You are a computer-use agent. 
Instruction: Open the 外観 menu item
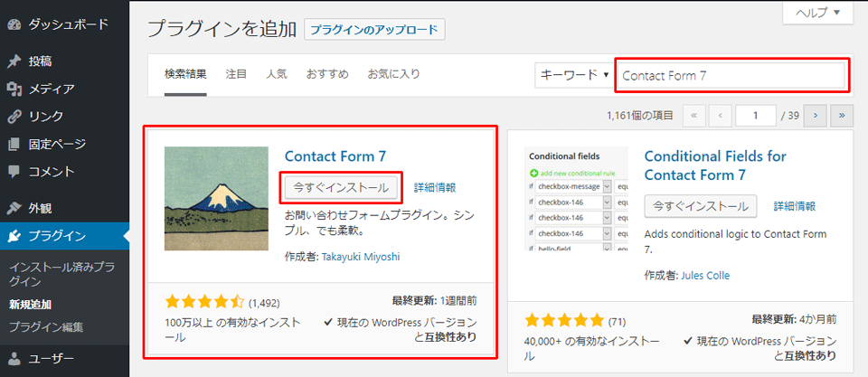click(x=64, y=209)
